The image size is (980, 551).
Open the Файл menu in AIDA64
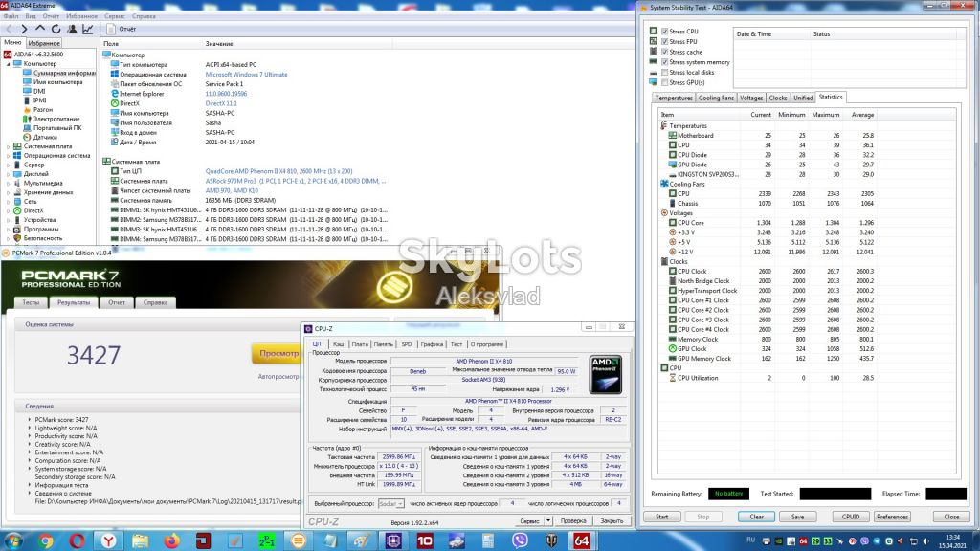point(11,16)
